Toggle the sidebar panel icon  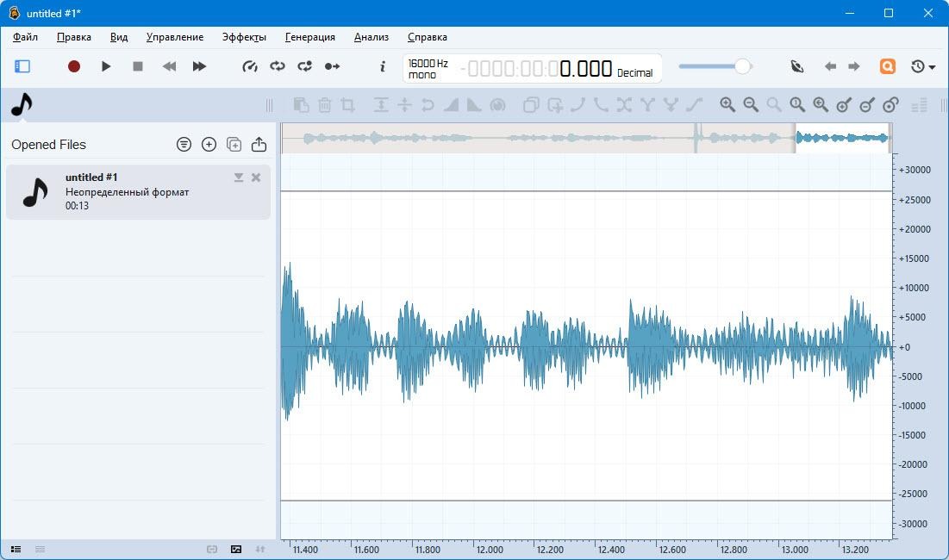pos(22,66)
